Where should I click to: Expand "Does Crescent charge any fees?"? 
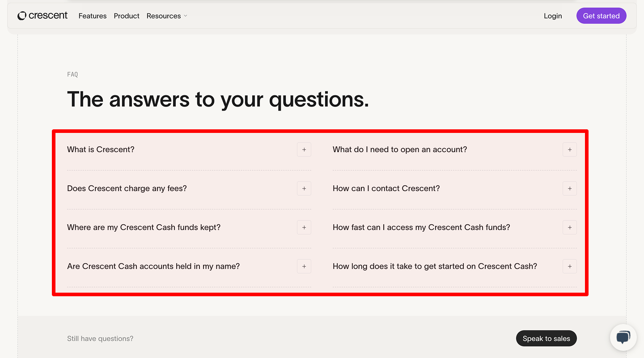tap(304, 188)
